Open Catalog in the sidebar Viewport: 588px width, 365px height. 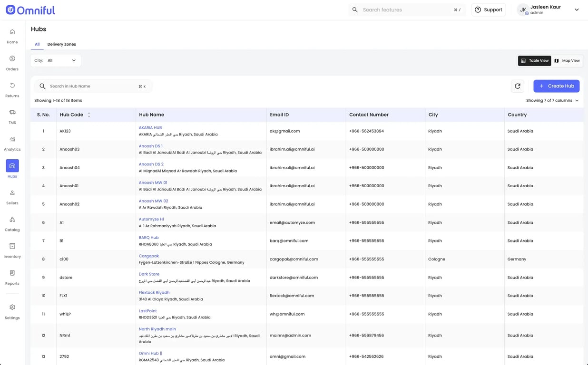click(x=12, y=223)
